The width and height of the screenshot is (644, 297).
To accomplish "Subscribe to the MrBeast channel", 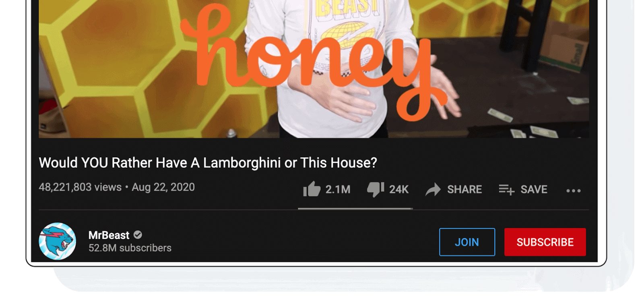I will (x=545, y=242).
